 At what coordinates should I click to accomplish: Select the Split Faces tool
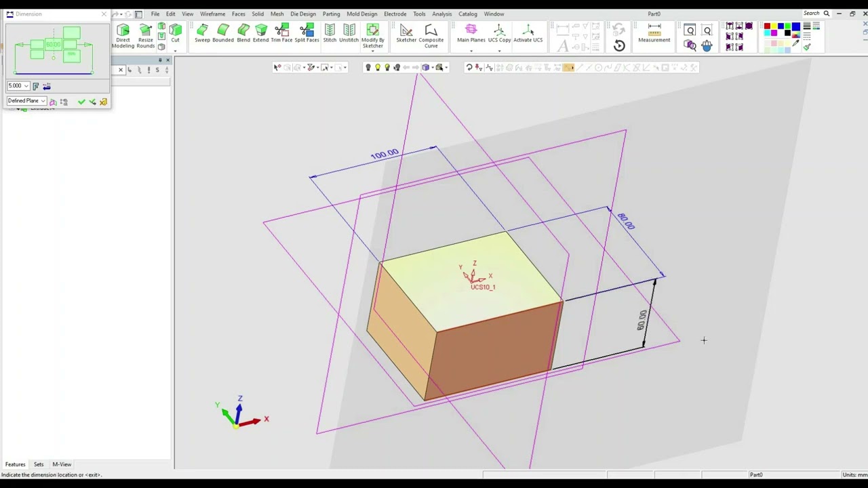(x=307, y=33)
